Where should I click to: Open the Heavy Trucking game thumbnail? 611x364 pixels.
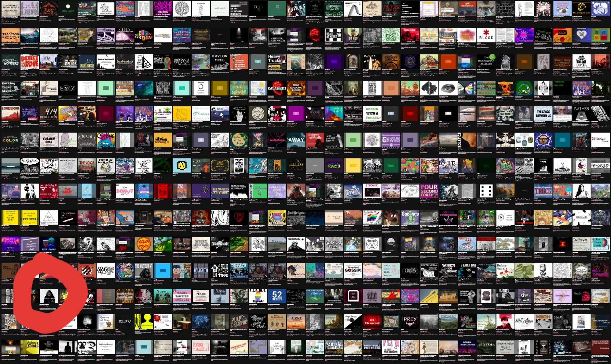(277, 62)
